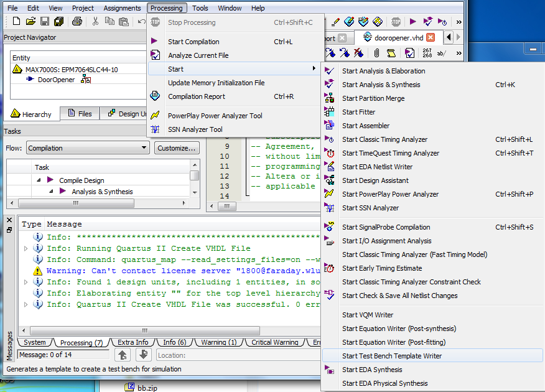545x392 pixels.
Task: Switch to the Files tab
Action: [80, 114]
